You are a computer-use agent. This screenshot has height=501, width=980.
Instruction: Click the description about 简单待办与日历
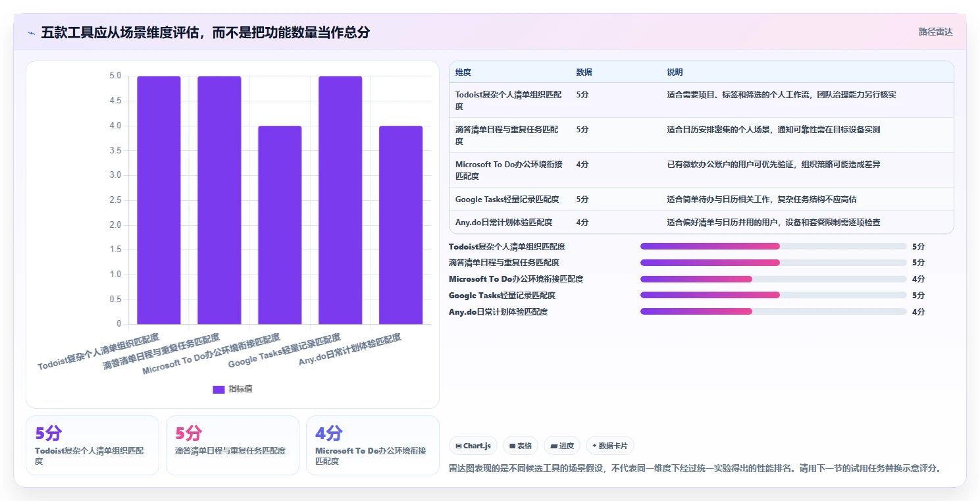tap(761, 199)
